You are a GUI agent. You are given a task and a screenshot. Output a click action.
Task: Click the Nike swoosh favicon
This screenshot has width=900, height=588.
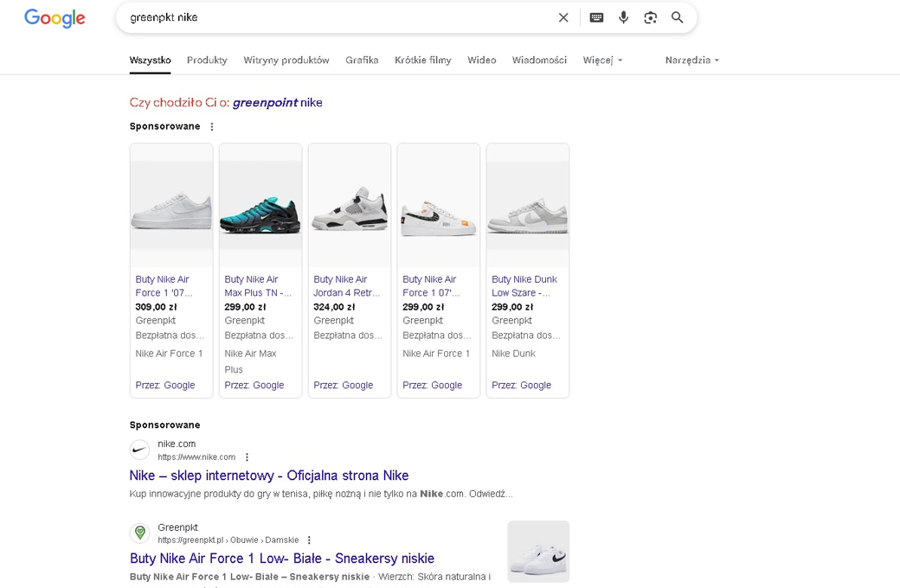139,450
